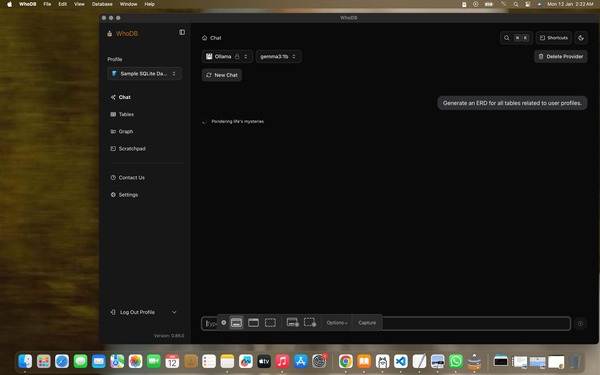Open the screenshot Options dropdown
Screen dimensions: 600x375
337,323
